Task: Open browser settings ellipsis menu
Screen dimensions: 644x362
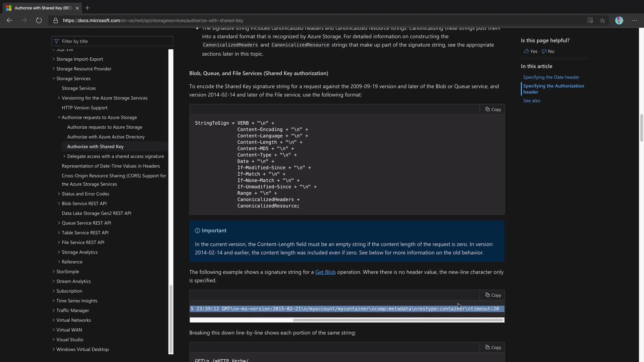Action: click(x=634, y=20)
